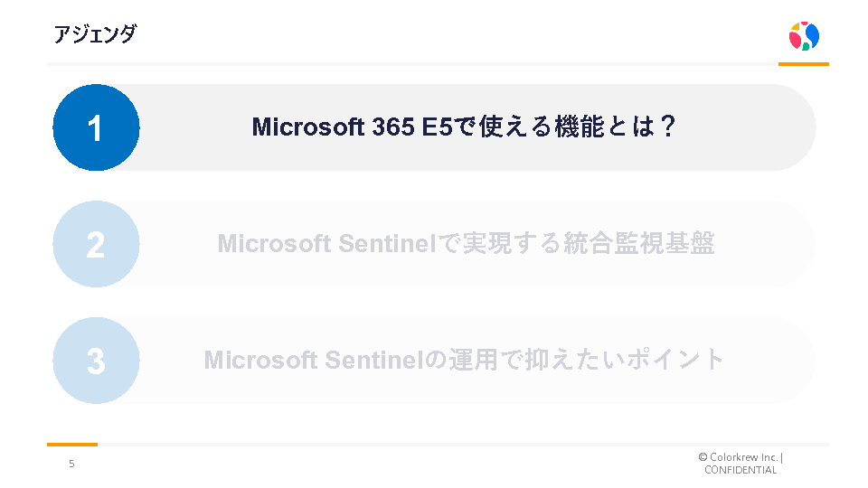This screenshot has width=868, height=488.
Task: Click the blue segment of the Colorkrew logo
Action: pos(812,34)
